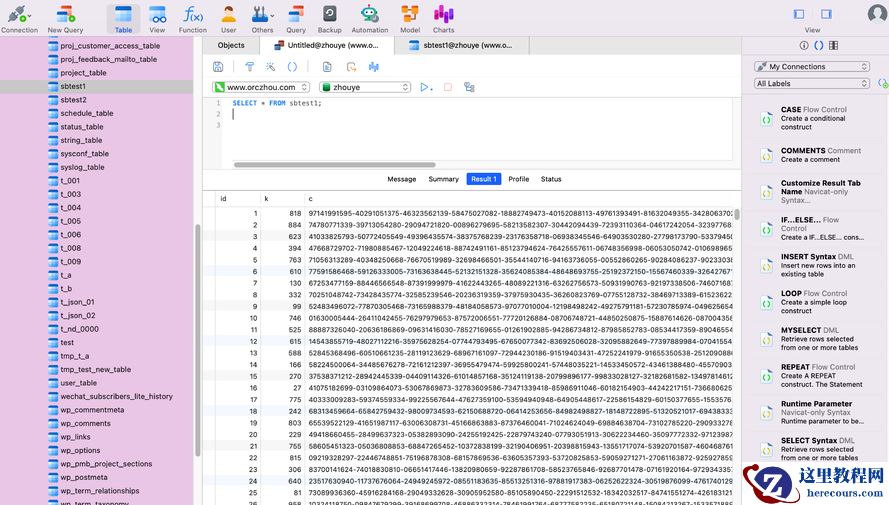
Task: Click the result grid vertical scrollbar
Action: [x=737, y=214]
